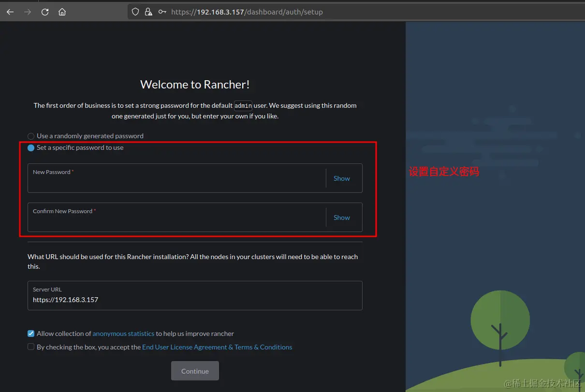Click the browser back arrow
Image resolution: width=585 pixels, height=392 pixels.
coord(10,12)
